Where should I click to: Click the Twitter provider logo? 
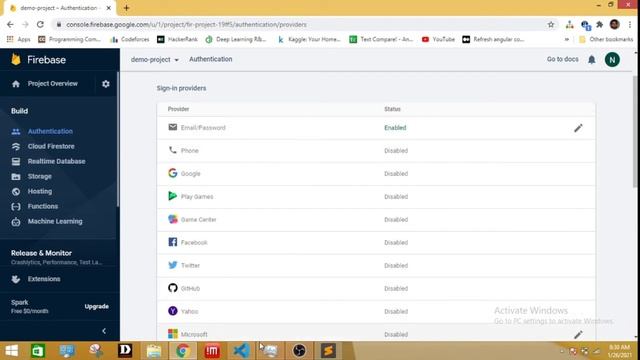click(173, 265)
